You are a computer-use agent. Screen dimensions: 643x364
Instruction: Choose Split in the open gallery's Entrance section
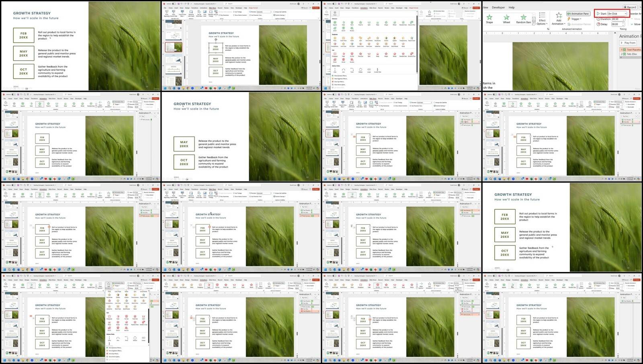pyautogui.click(x=369, y=23)
